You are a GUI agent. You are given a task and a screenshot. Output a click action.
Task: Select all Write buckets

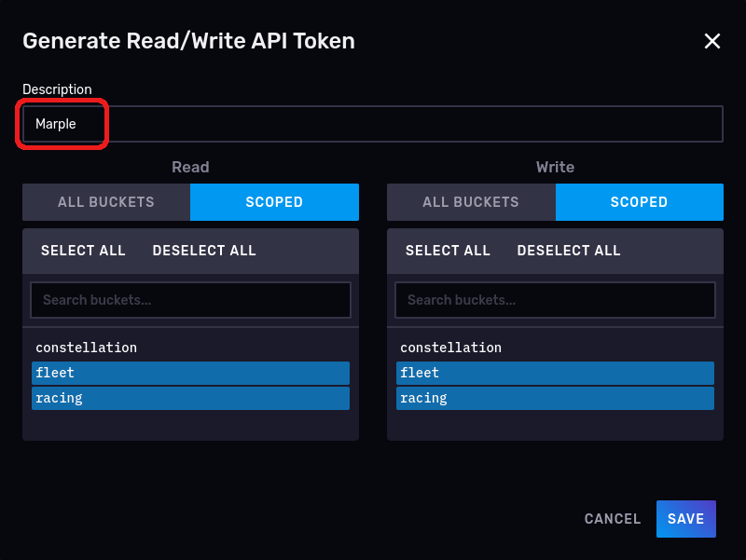click(x=448, y=251)
